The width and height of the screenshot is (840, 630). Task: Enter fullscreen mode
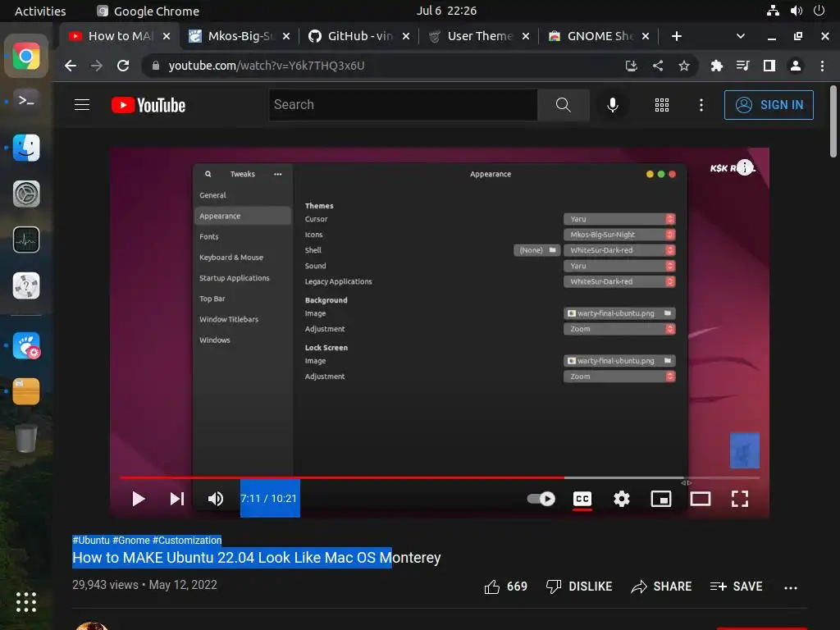pos(740,499)
